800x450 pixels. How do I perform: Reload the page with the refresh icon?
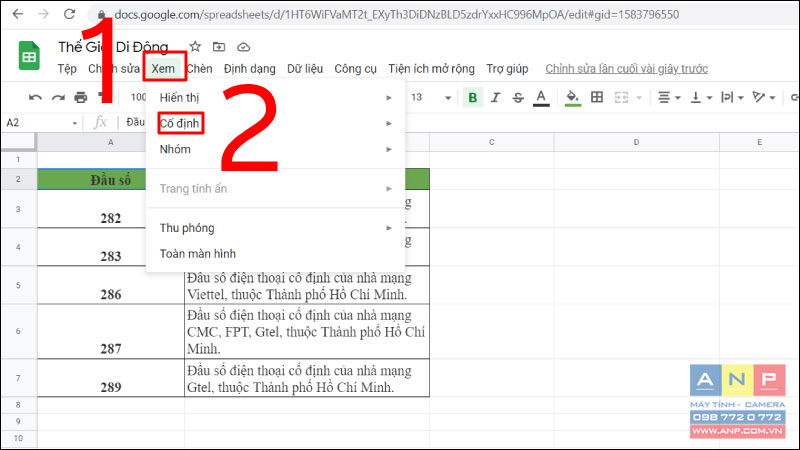(x=69, y=14)
